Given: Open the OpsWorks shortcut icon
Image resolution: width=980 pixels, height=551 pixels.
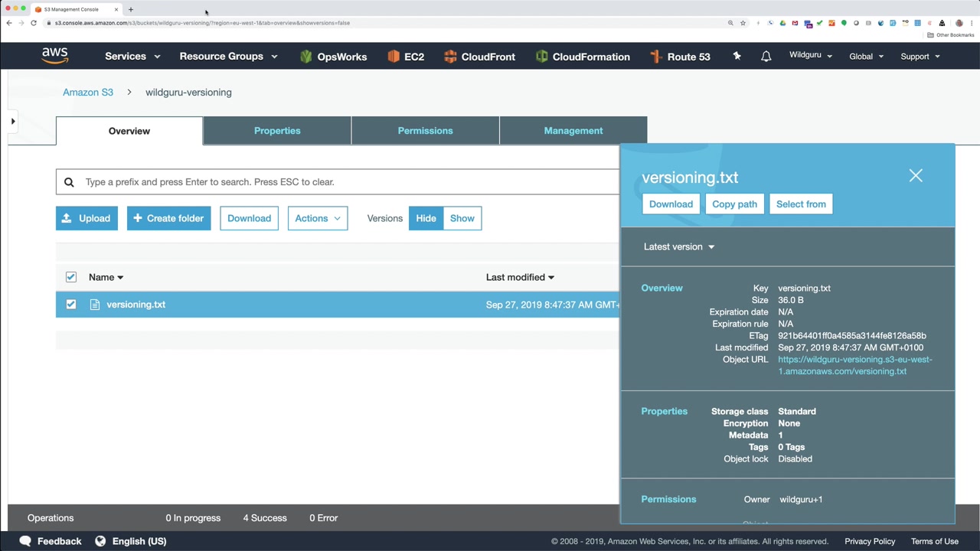Looking at the screenshot, I should [x=306, y=57].
